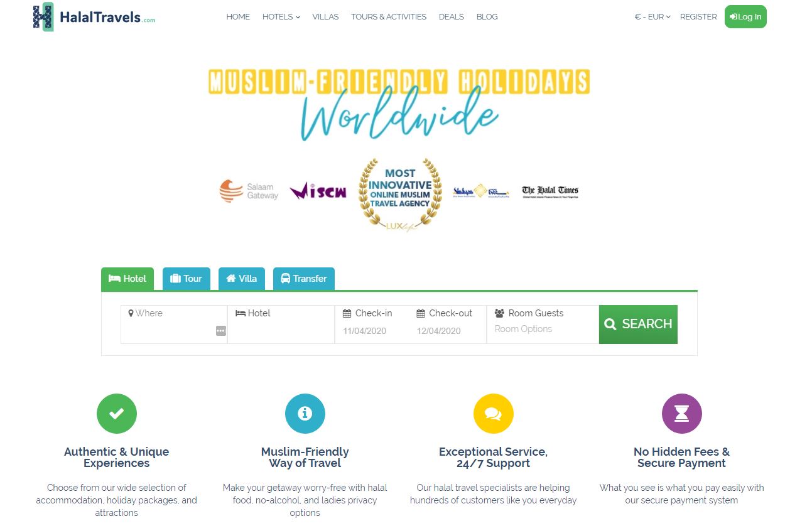Go to the VILLAS page
Image resolution: width=812 pixels, height=526 pixels.
pos(325,17)
